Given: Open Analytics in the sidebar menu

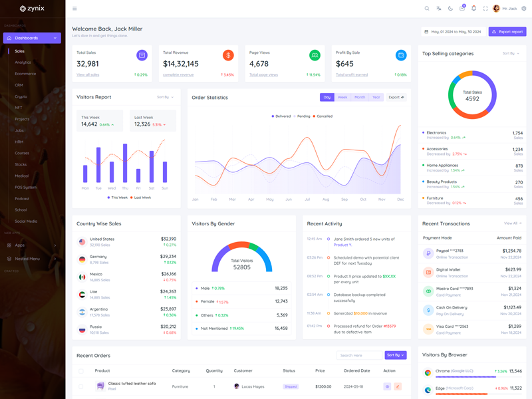Looking at the screenshot, I should (23, 63).
